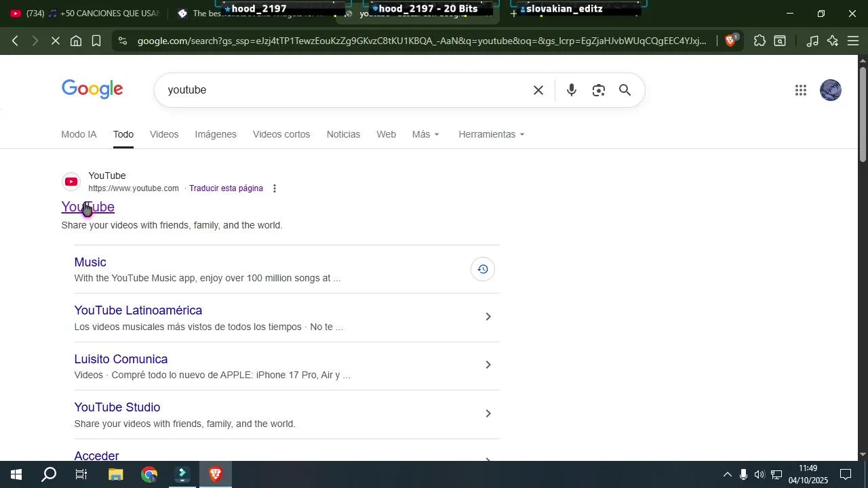Switch to the +50 CANCIONES browser tab

click(x=85, y=14)
